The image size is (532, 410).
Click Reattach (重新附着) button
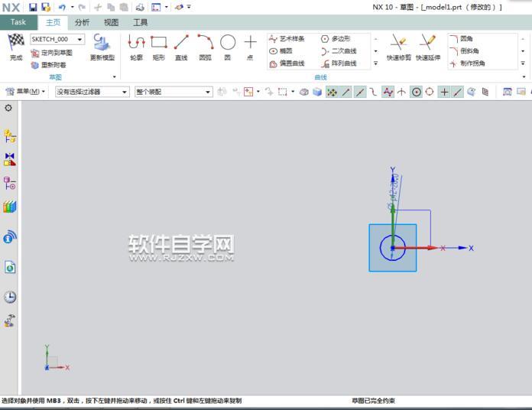48,65
